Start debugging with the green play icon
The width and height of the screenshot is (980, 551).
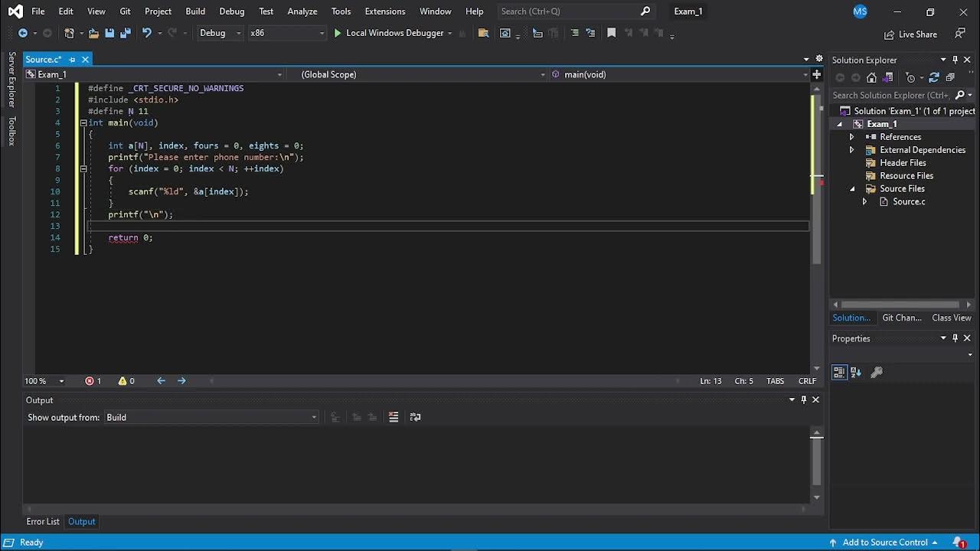(337, 33)
